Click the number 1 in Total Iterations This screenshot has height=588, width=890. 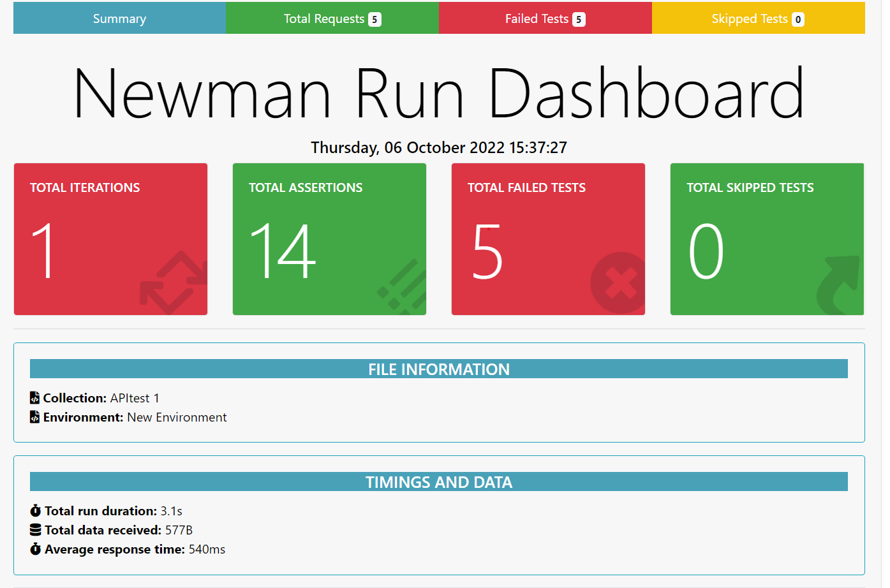(x=43, y=251)
